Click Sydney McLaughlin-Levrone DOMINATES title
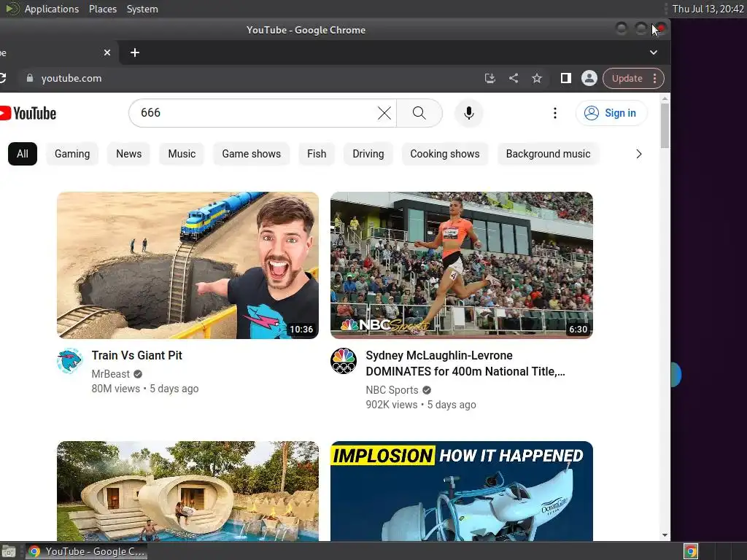The width and height of the screenshot is (747, 560). [x=465, y=363]
